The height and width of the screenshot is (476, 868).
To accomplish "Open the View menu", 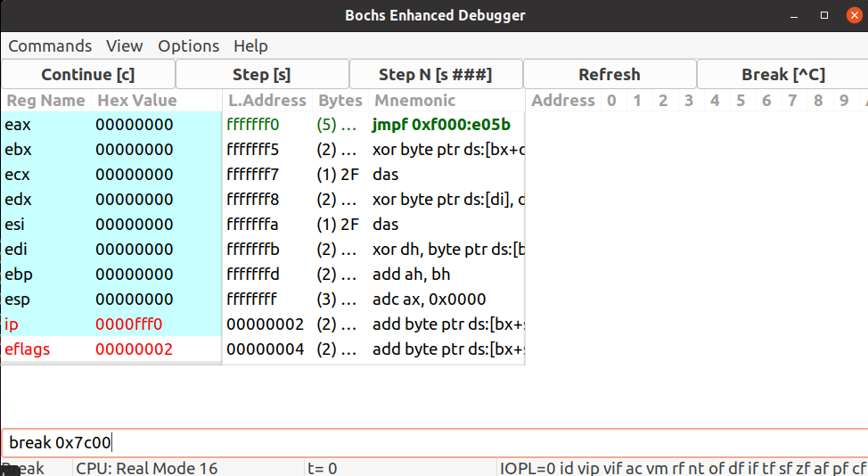I will tap(125, 46).
